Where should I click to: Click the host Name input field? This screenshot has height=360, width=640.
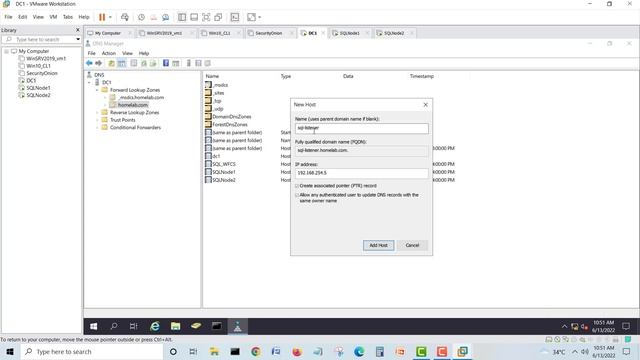tap(362, 128)
